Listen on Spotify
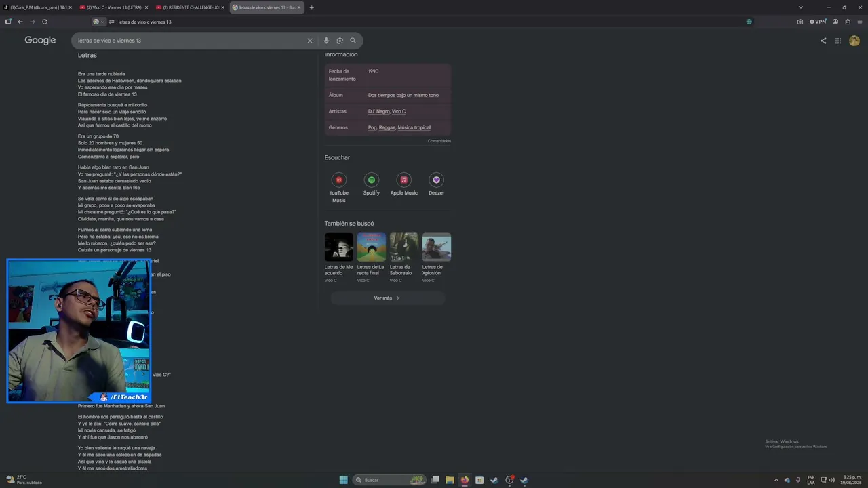 coord(372,184)
